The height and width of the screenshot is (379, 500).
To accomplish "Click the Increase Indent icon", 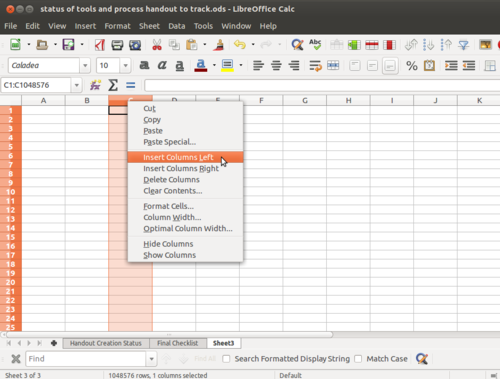I will click(451, 65).
